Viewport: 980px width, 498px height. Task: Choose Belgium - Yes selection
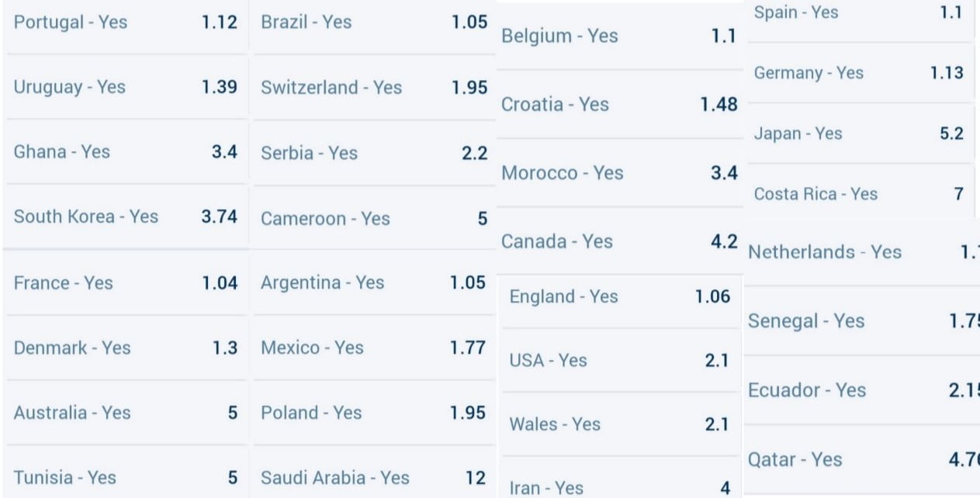(x=618, y=36)
